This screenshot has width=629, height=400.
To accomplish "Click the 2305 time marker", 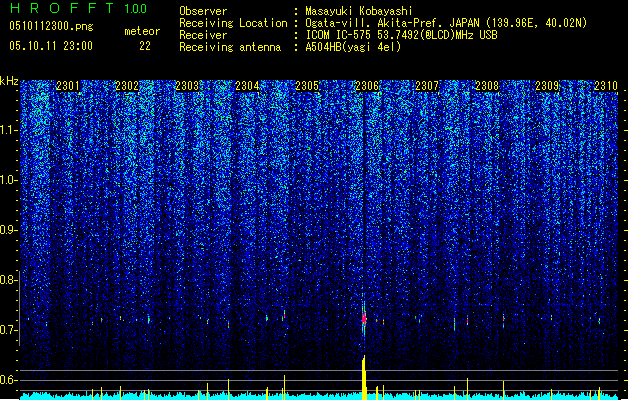I will click(307, 85).
